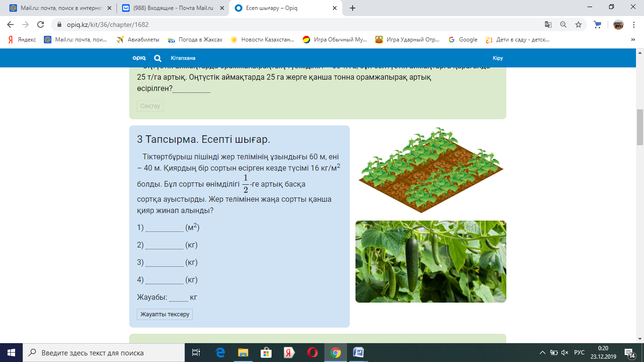Open the Авиабилеты bookmark
The image size is (644, 362).
138,40
